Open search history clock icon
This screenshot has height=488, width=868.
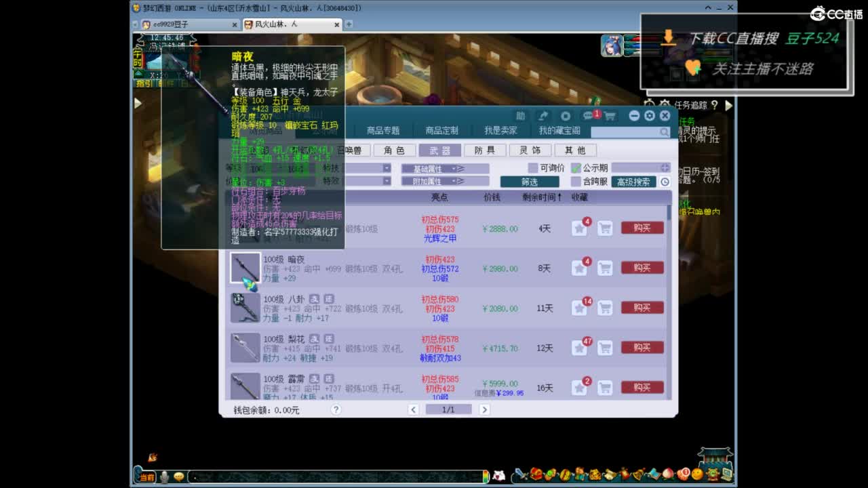click(x=665, y=182)
